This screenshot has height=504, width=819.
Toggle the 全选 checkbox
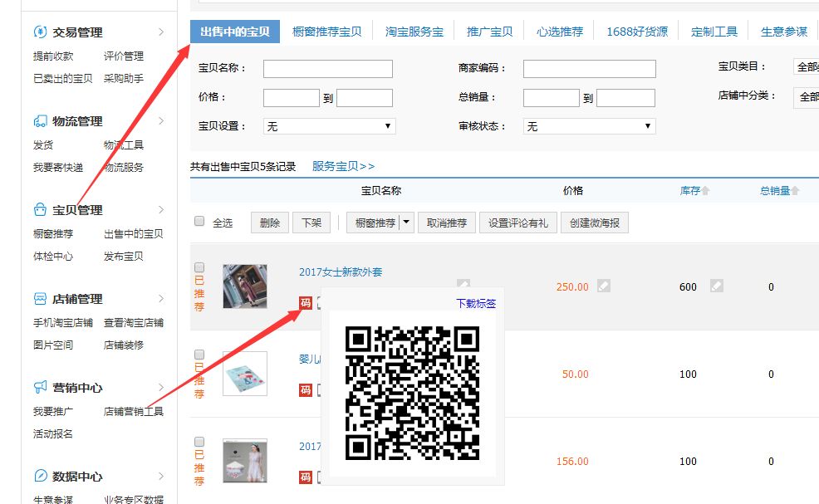199,221
